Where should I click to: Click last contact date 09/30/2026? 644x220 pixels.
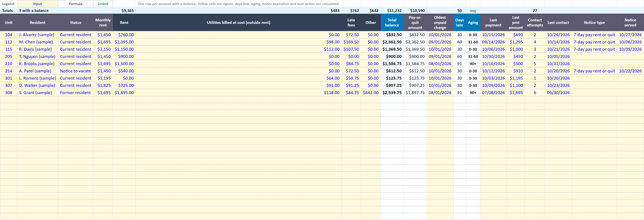coord(558,93)
